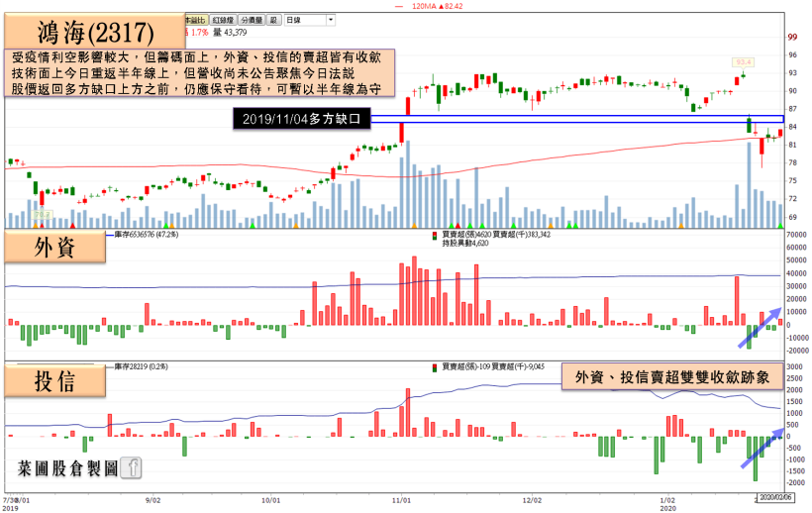812x513 pixels.
Task: Click the 持股異動4,620 text
Action: point(464,243)
